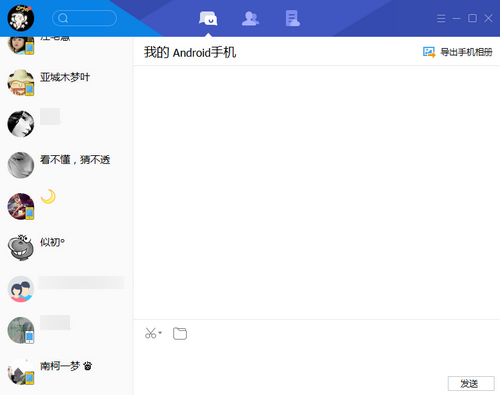Click the greenish avatar above 南柯一梦
The height and width of the screenshot is (395, 500).
pyautogui.click(x=21, y=330)
